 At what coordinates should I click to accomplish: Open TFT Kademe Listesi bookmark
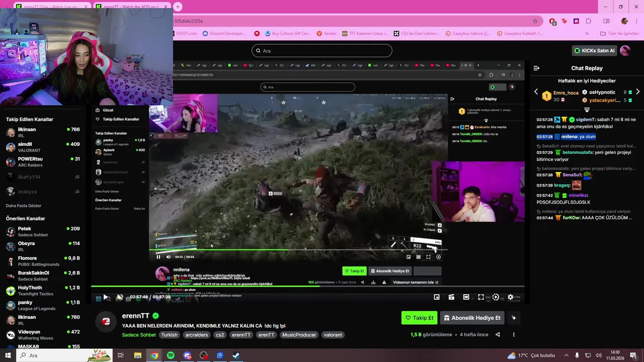tap(365, 34)
